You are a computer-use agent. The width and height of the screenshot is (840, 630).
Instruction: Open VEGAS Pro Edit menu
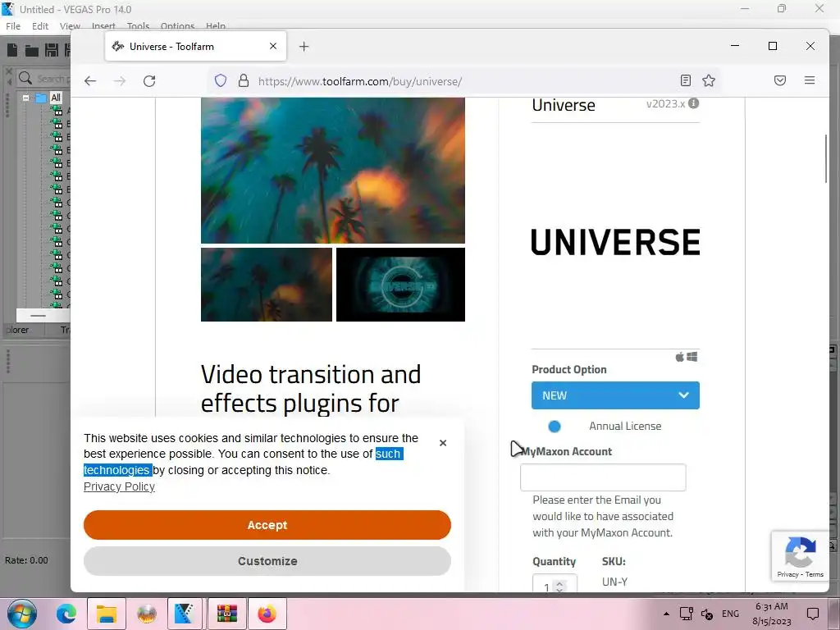click(39, 25)
